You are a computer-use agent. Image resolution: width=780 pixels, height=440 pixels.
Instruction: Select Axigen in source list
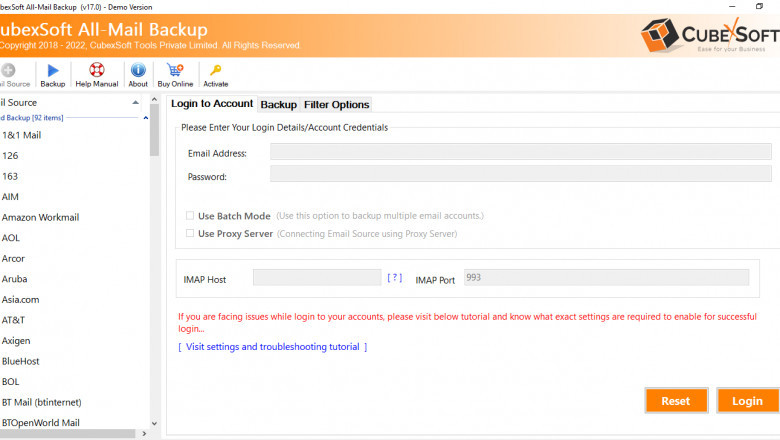(x=16, y=341)
